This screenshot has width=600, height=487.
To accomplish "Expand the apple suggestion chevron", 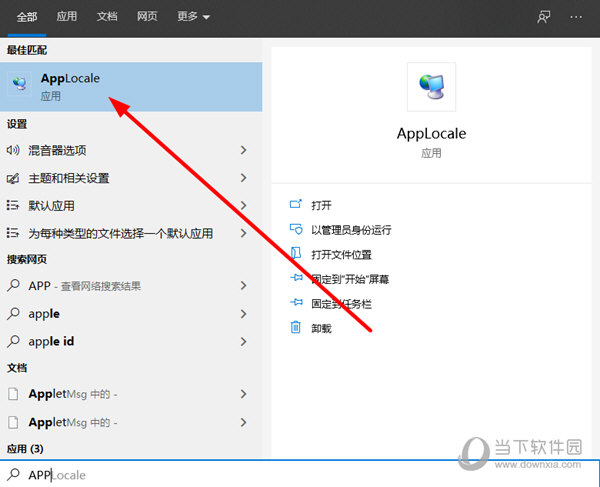I will click(x=243, y=314).
